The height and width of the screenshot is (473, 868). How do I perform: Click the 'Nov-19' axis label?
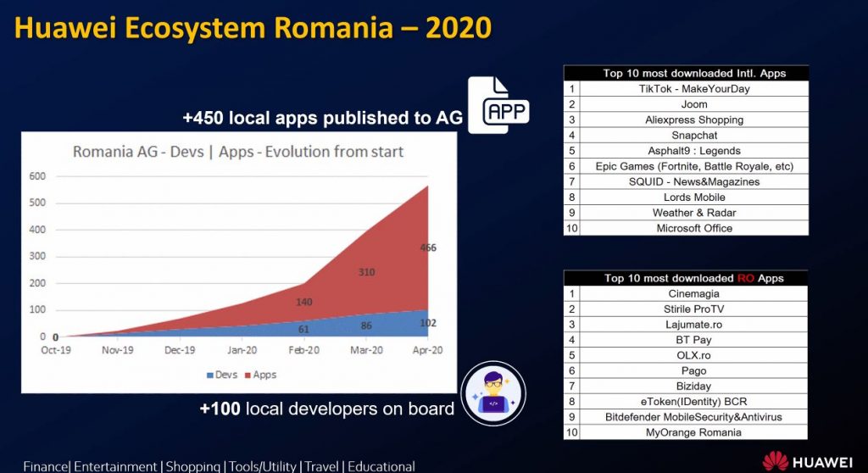(117, 350)
